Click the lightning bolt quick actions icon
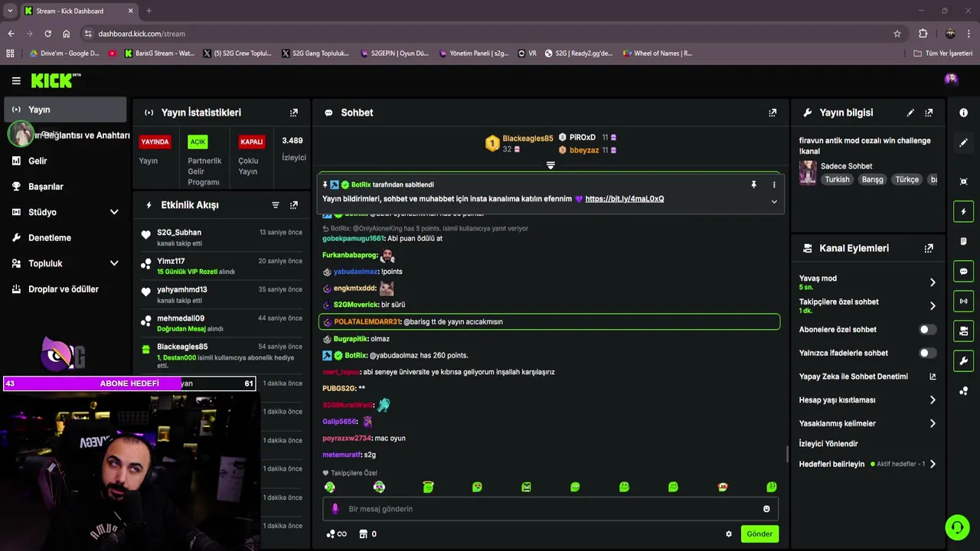The width and height of the screenshot is (980, 551). click(x=963, y=211)
